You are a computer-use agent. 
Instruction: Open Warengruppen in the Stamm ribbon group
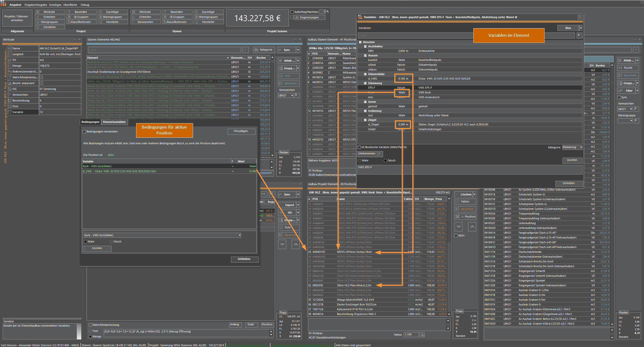[x=208, y=17]
